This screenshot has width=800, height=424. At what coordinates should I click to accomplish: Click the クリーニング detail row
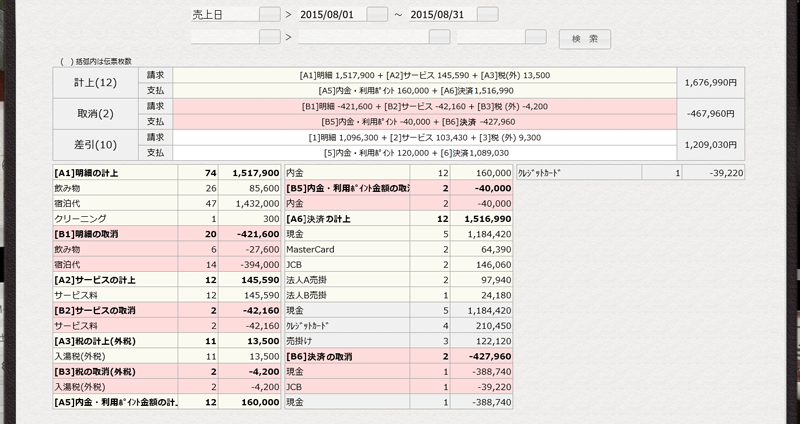coord(114,217)
